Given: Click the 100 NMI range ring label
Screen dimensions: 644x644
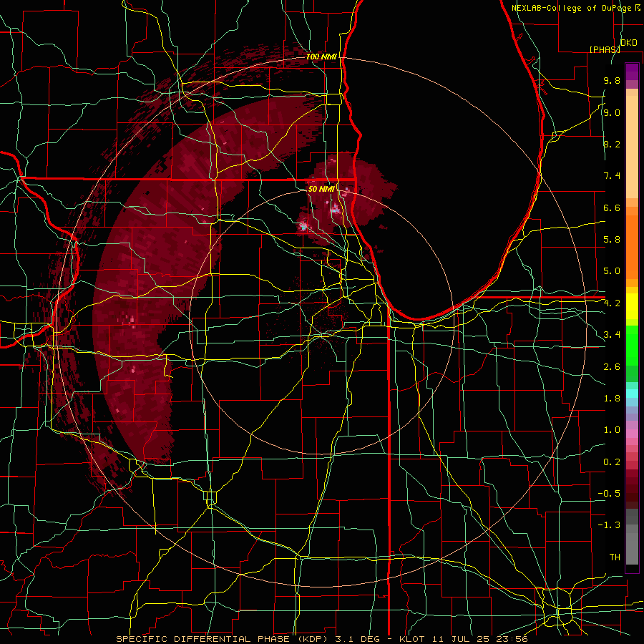Looking at the screenshot, I should coord(321,57).
